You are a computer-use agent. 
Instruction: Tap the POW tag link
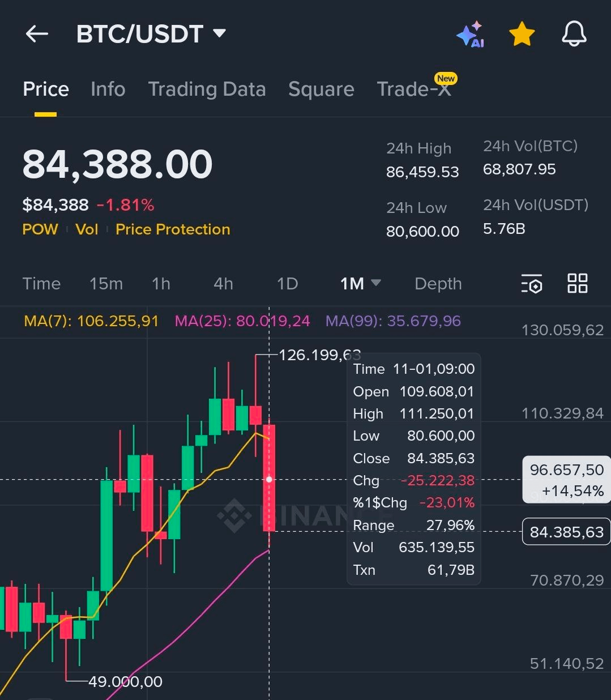[x=40, y=229]
